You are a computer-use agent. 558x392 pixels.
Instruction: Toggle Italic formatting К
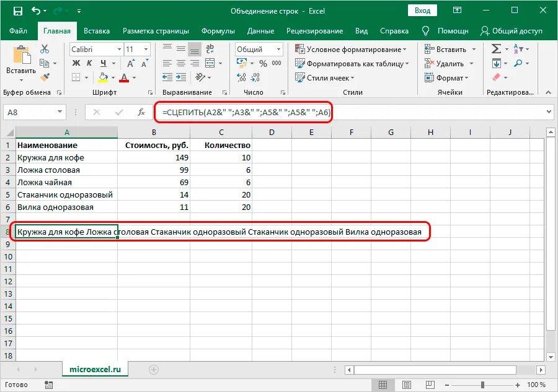(x=89, y=63)
